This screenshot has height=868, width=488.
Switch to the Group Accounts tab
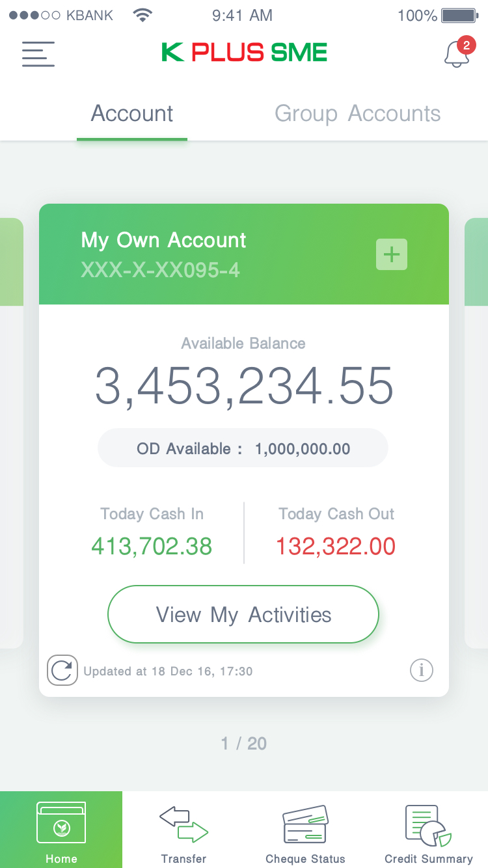[357, 114]
